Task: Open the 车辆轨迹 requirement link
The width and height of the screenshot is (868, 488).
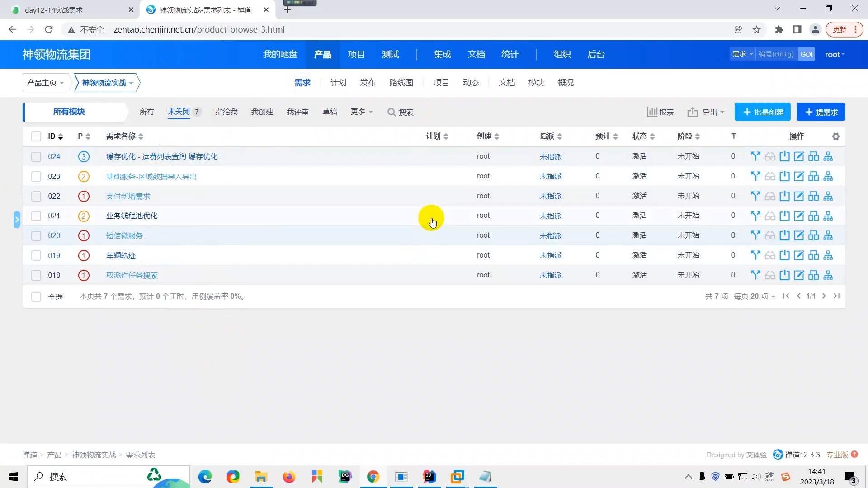Action: pyautogui.click(x=121, y=255)
